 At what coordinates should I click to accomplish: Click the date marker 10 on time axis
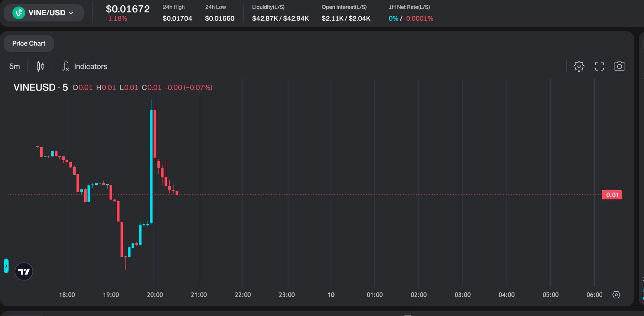pyautogui.click(x=331, y=295)
